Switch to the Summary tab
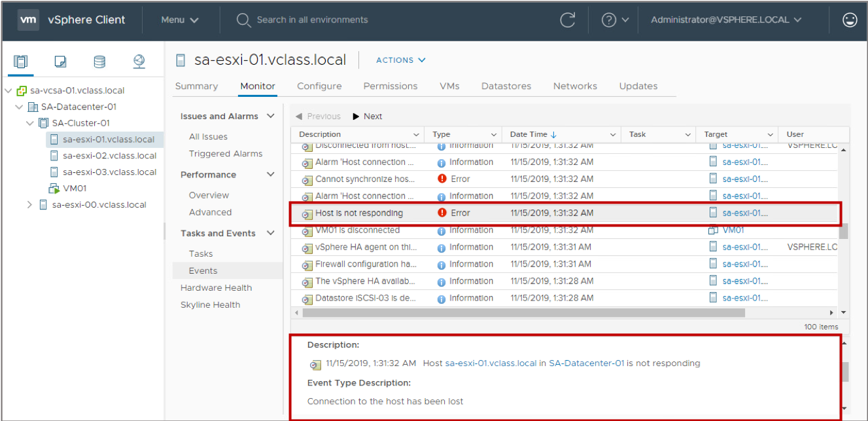 (x=196, y=86)
